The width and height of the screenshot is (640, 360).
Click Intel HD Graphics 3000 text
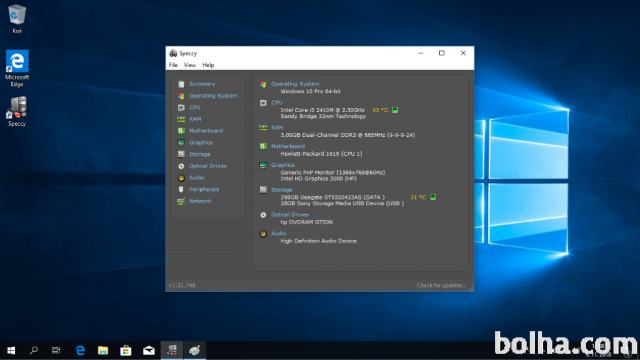click(x=318, y=179)
